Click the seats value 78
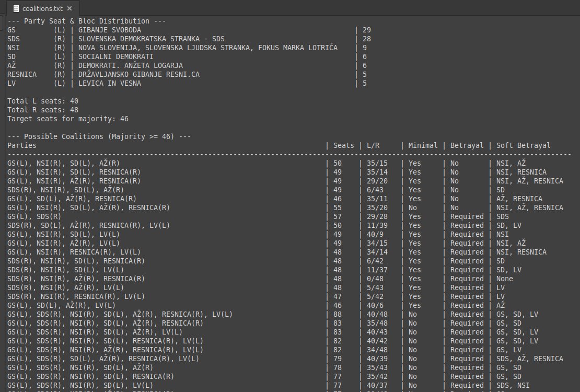 coord(338,367)
